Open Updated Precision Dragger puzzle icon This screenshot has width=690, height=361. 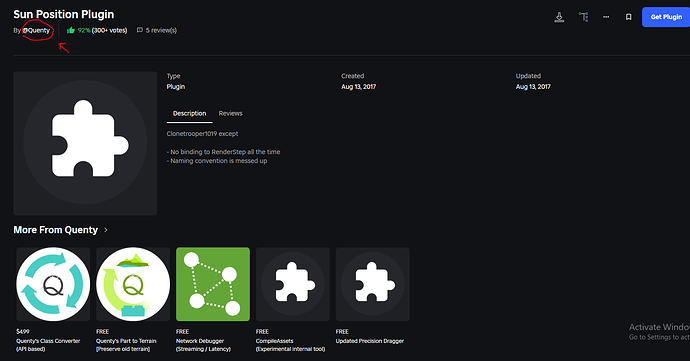tap(373, 284)
